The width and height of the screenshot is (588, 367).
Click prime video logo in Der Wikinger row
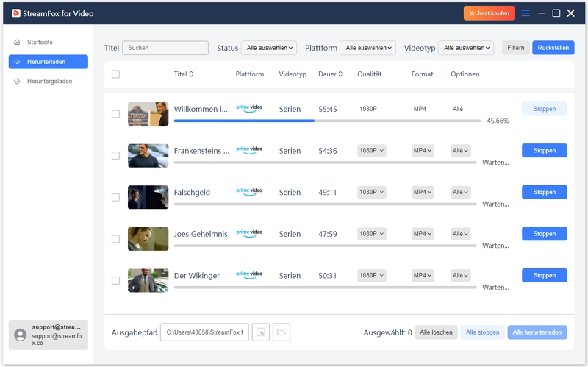pyautogui.click(x=249, y=275)
